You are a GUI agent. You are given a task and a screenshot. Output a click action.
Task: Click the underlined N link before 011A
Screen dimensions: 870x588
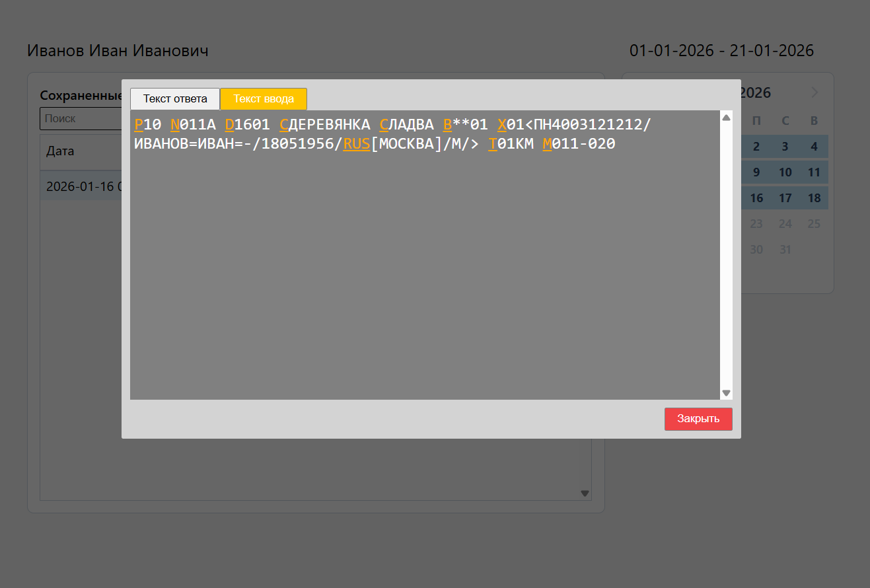tap(175, 125)
